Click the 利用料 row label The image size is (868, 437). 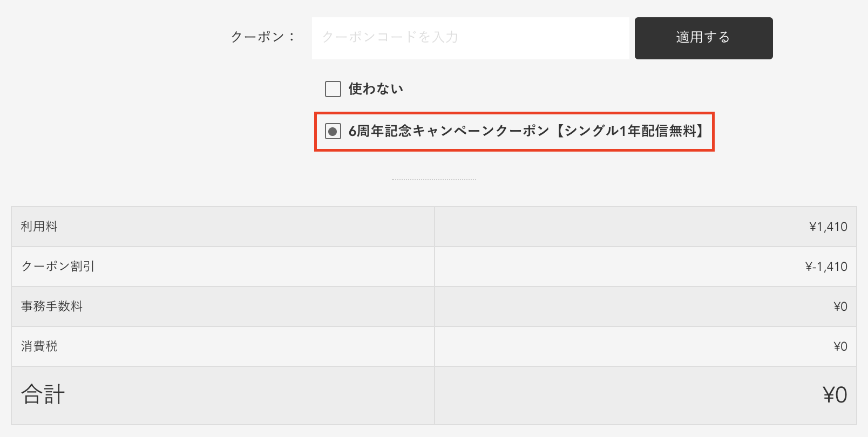coord(39,227)
